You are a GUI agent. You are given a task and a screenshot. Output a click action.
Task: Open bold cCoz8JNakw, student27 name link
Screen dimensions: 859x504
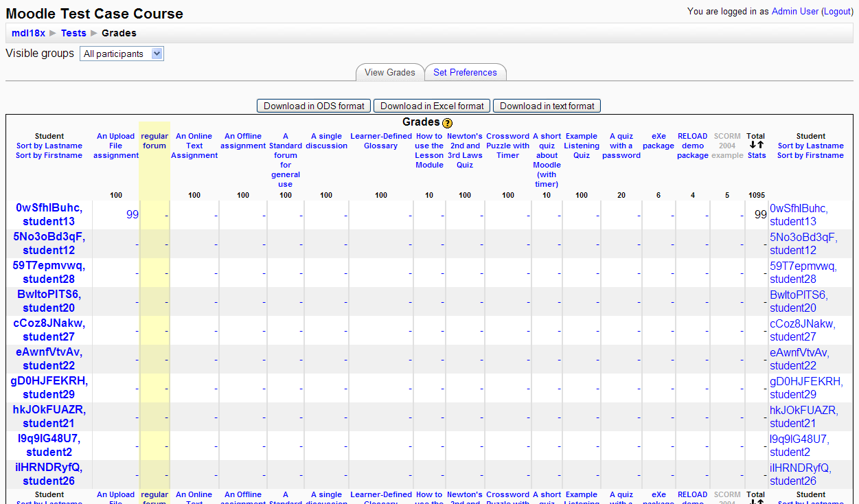tap(49, 330)
